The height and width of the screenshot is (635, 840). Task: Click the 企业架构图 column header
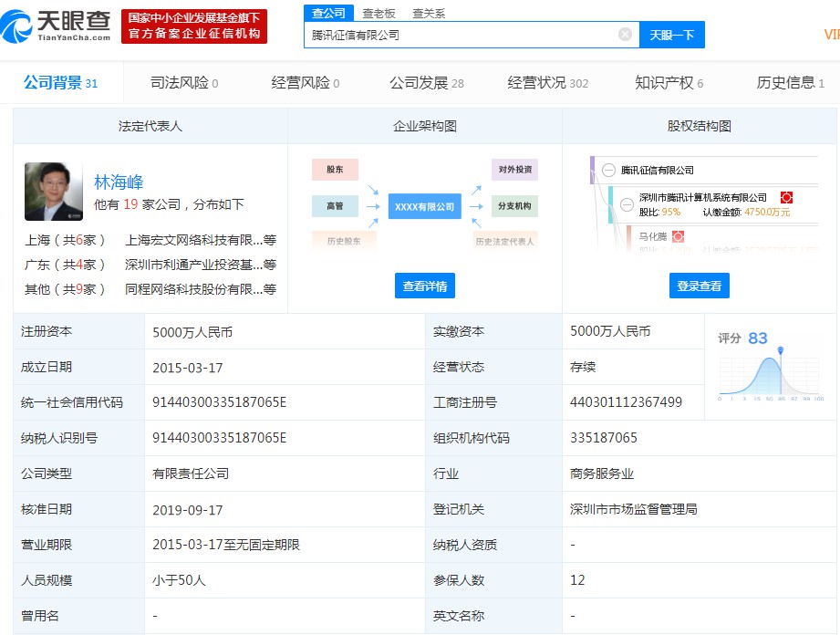425,126
